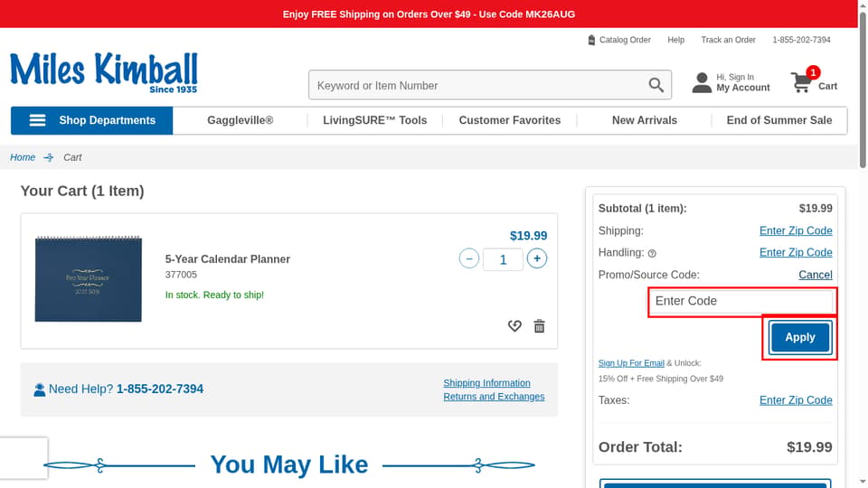
Task: Click the Catalog Order clipboard icon
Action: point(591,40)
